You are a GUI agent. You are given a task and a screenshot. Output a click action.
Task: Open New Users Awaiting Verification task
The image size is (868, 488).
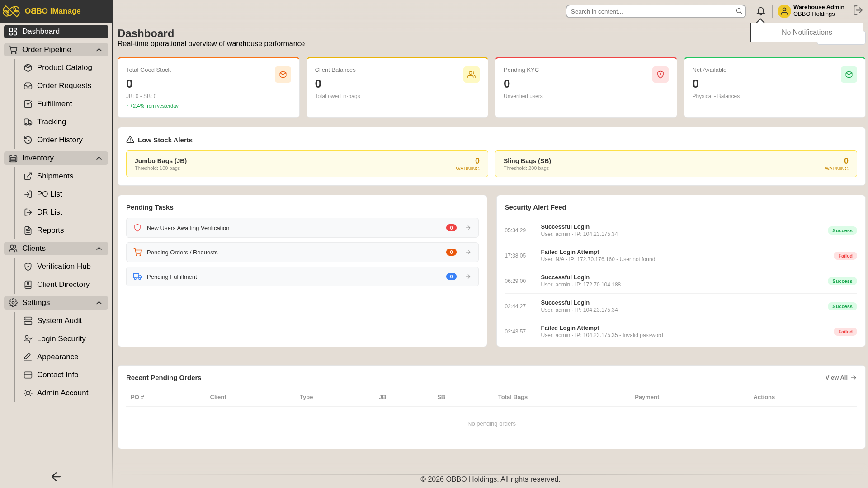[x=302, y=228]
